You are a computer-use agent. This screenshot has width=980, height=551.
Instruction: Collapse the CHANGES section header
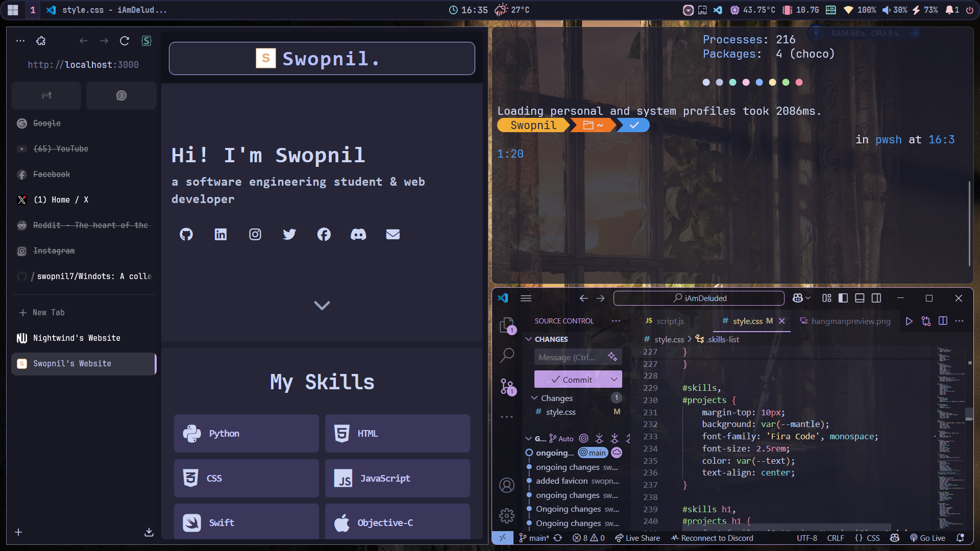coord(551,339)
